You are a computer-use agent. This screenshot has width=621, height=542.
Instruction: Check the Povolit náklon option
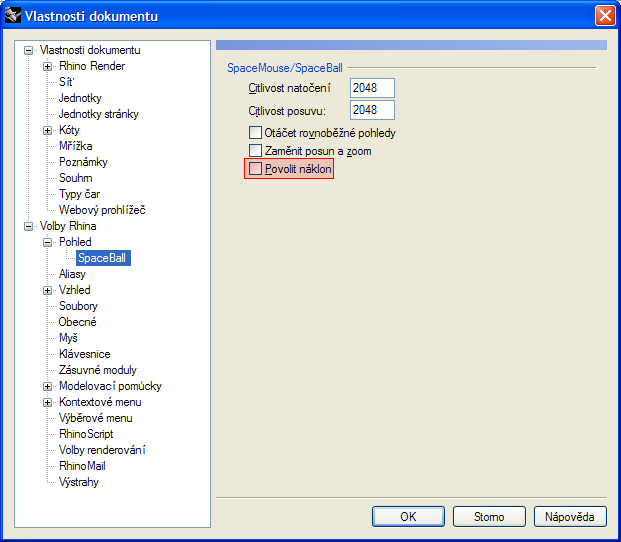[255, 170]
